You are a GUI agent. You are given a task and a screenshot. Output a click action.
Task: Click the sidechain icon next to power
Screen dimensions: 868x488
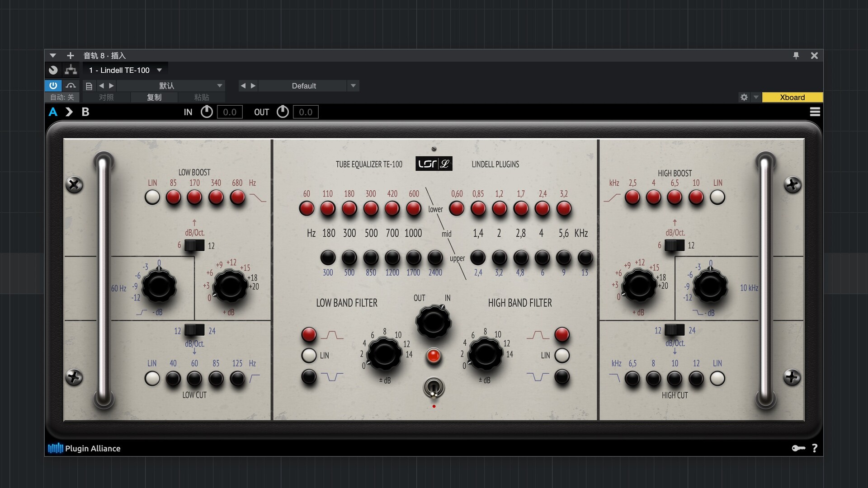pyautogui.click(x=71, y=85)
